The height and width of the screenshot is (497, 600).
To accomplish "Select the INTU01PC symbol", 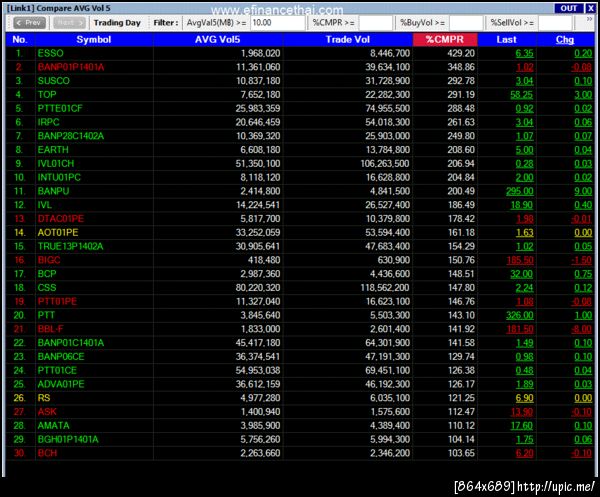I will [59, 177].
